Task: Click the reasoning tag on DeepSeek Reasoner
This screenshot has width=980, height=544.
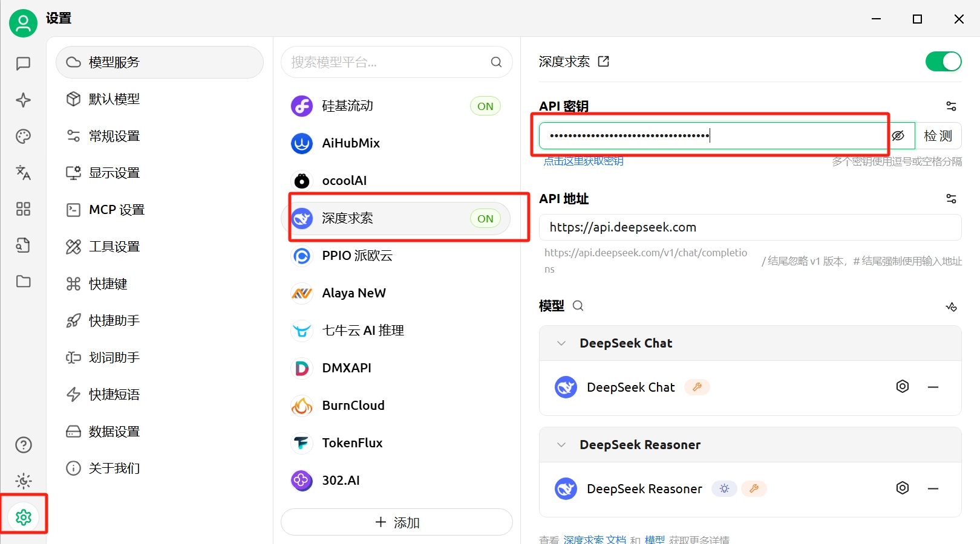Action: click(724, 488)
